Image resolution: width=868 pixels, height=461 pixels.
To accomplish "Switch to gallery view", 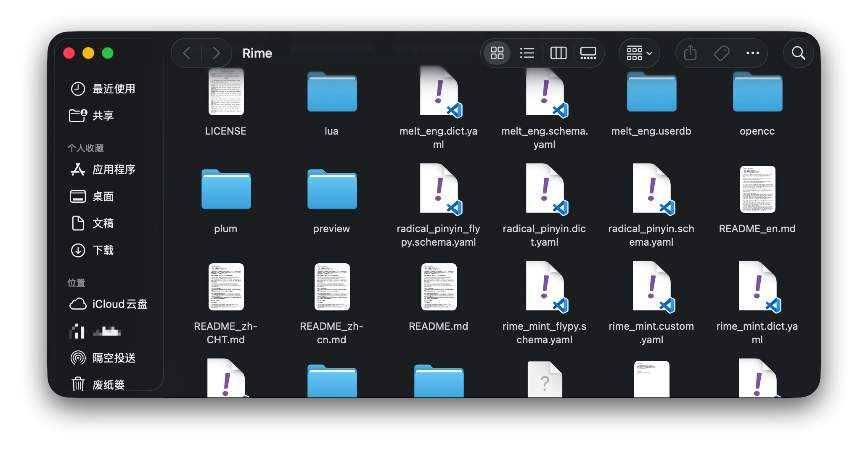I will (588, 53).
